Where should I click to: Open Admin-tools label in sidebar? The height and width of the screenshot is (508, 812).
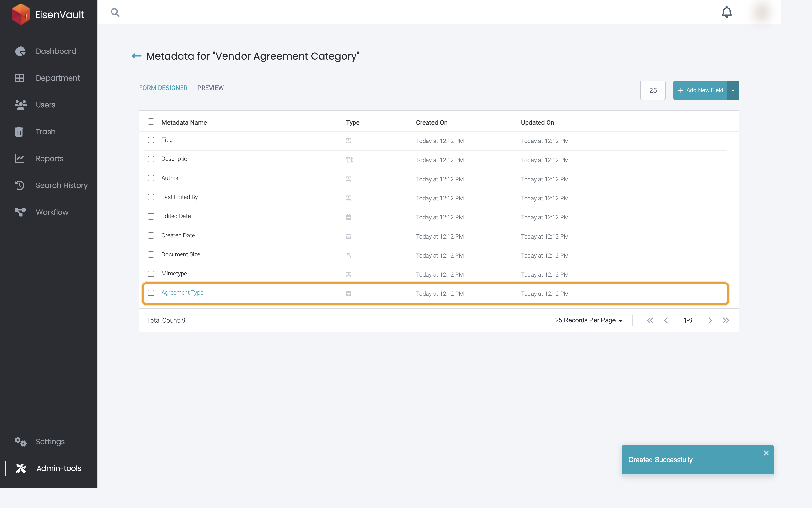(x=59, y=468)
